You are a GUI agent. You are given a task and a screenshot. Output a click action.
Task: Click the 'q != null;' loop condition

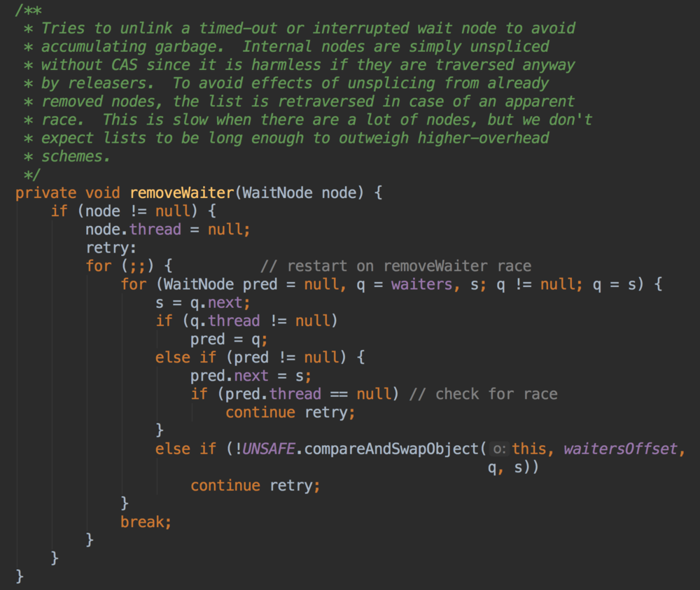(540, 284)
